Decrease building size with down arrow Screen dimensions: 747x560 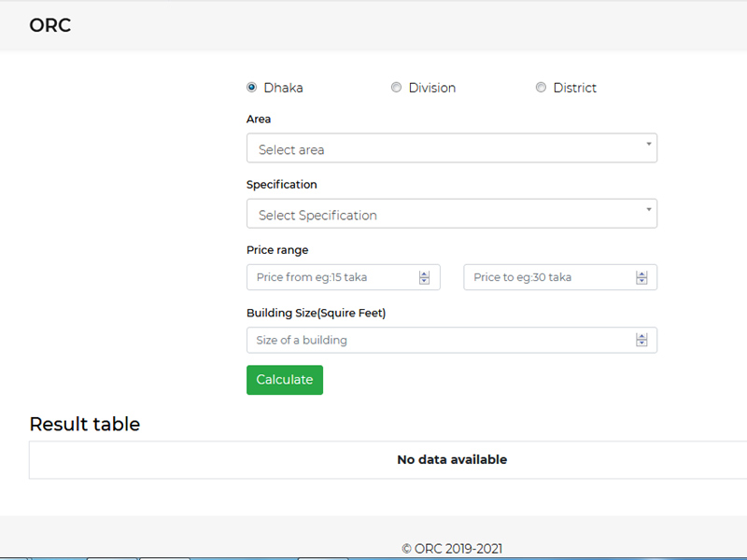641,343
